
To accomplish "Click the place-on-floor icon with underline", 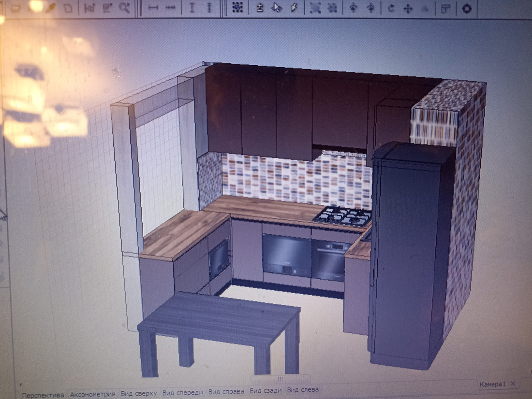I will (x=260, y=8).
